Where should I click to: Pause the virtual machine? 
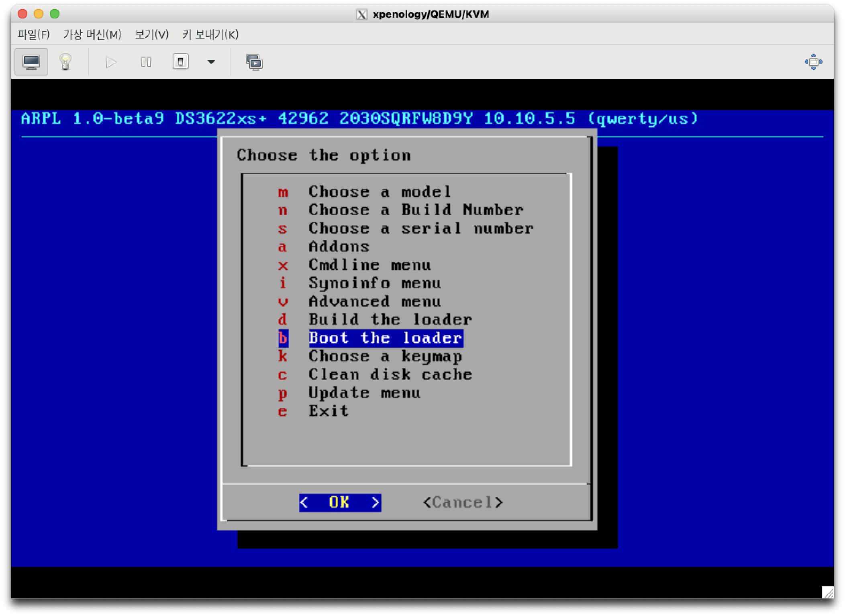pyautogui.click(x=145, y=62)
